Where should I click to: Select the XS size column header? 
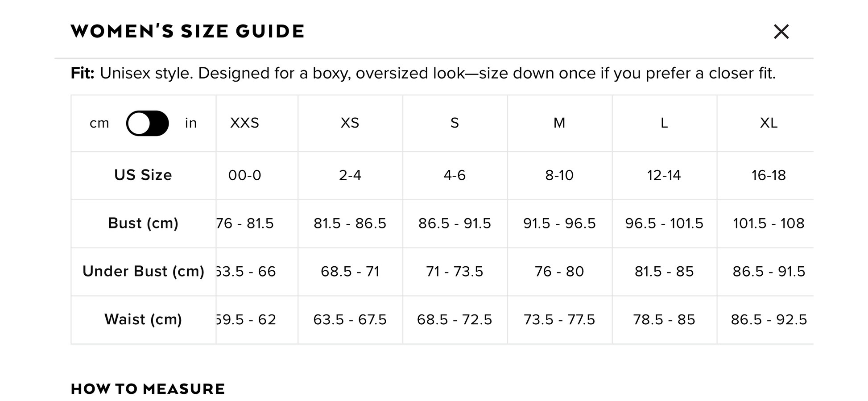point(350,123)
